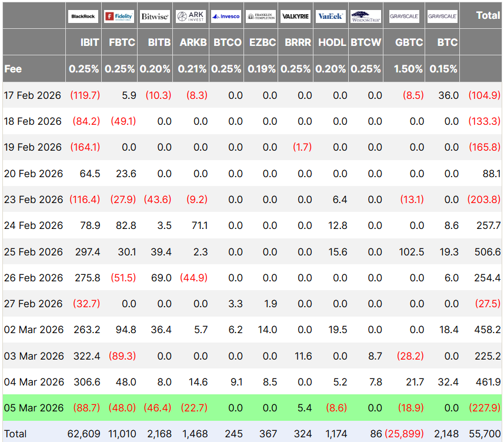Click the Total column header
This screenshot has height=442, width=504.
click(x=488, y=16)
